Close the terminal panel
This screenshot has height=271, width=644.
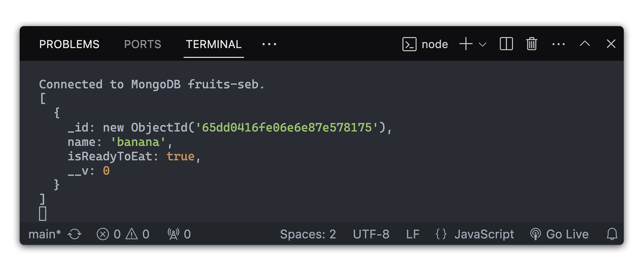tap(611, 44)
